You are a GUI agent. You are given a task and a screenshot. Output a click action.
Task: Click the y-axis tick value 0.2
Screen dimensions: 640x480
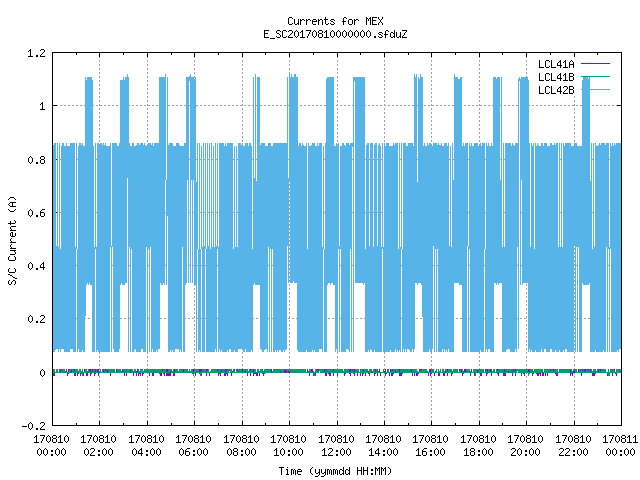pyautogui.click(x=36, y=319)
